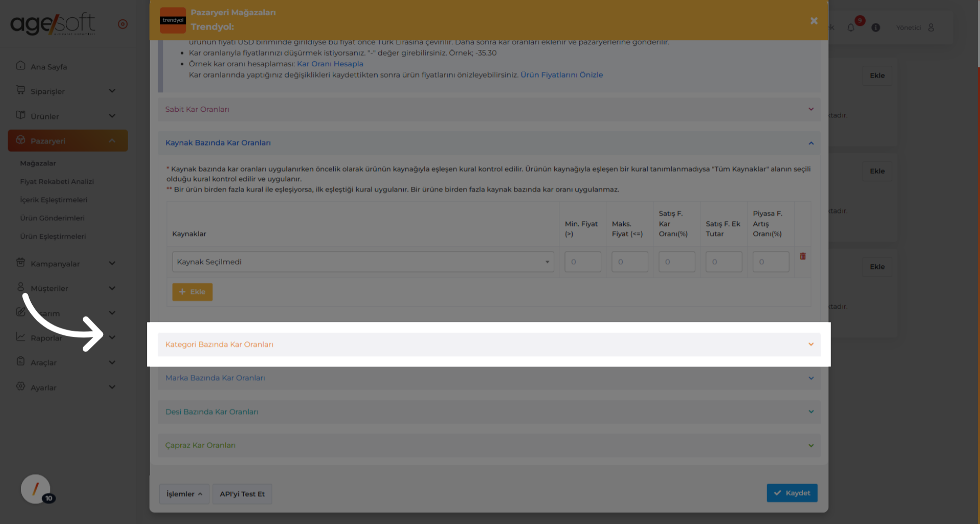Viewport: 980px width, 524px height.
Task: Expand the Müşteriler menu chevron
Action: point(112,288)
